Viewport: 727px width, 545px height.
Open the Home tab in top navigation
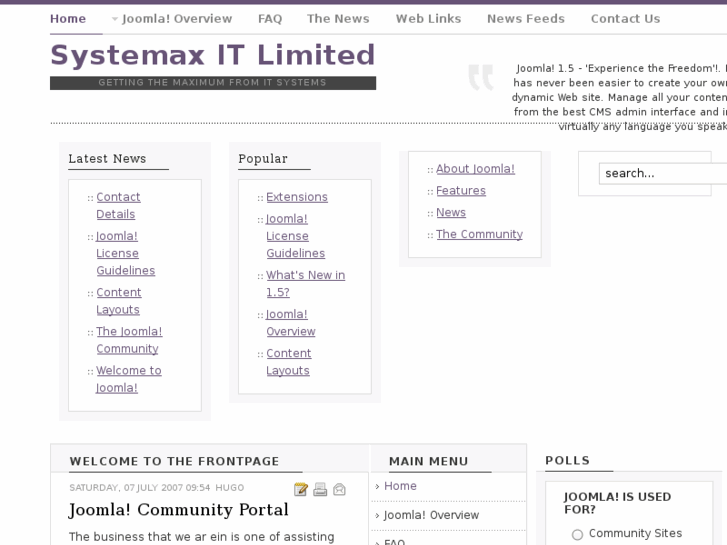[68, 19]
